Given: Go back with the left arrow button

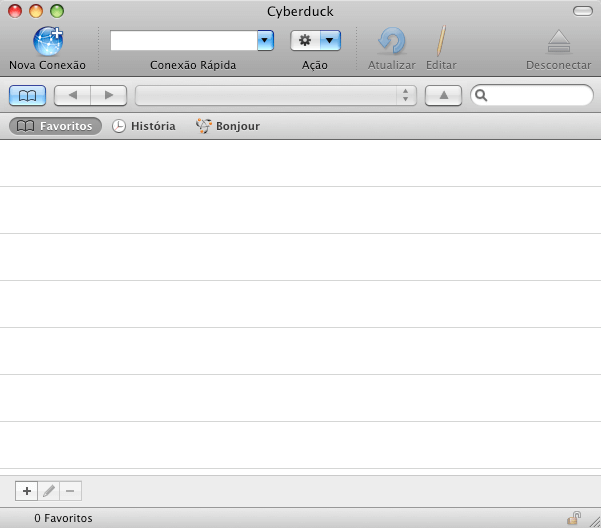Looking at the screenshot, I should [x=72, y=95].
